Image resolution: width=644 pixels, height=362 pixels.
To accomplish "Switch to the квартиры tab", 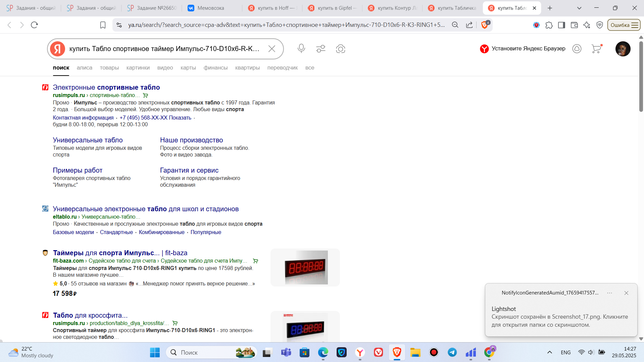I will (x=247, y=68).
